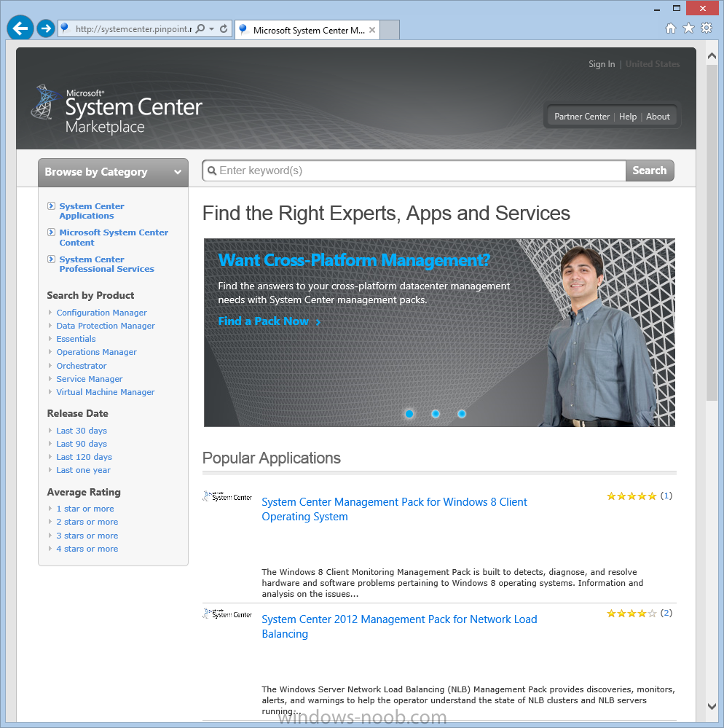Image resolution: width=724 pixels, height=728 pixels.
Task: Open Microsoft System Center Content link
Action: [x=114, y=238]
